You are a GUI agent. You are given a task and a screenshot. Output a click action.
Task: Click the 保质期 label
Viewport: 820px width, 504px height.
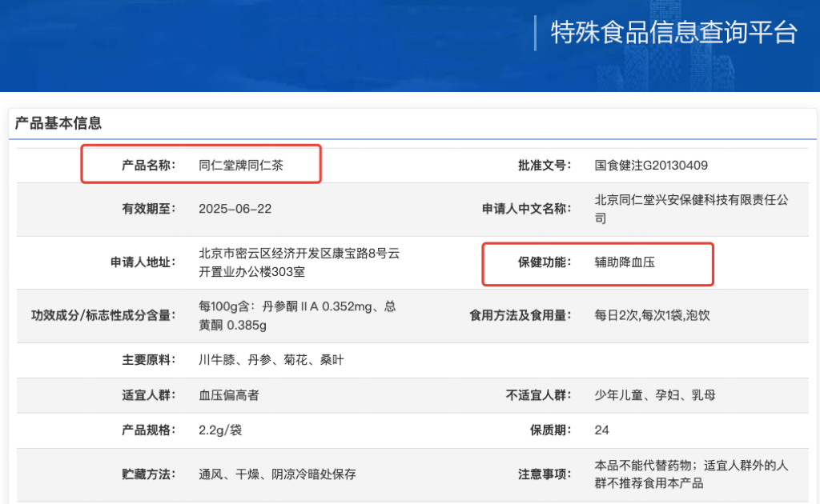pyautogui.click(x=550, y=430)
